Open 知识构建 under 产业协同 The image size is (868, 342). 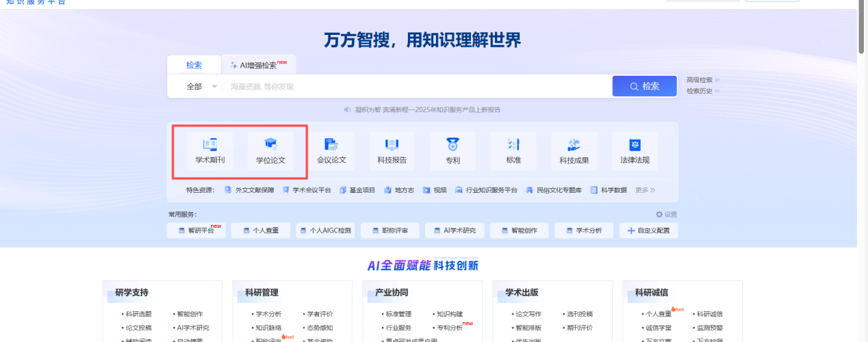click(450, 314)
